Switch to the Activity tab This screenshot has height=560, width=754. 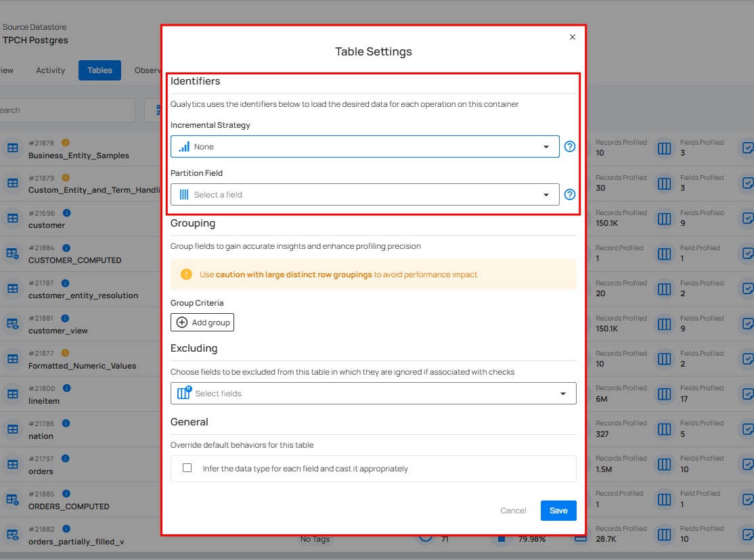pos(51,70)
